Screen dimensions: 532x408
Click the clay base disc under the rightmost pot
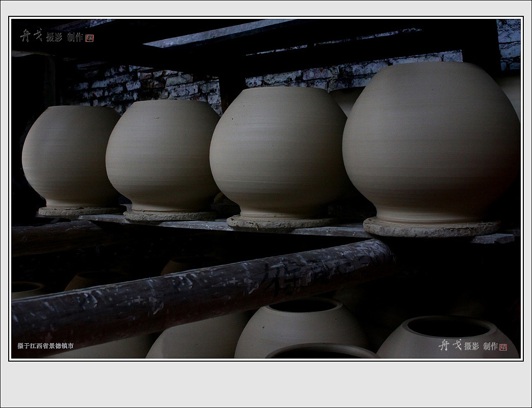point(431,229)
